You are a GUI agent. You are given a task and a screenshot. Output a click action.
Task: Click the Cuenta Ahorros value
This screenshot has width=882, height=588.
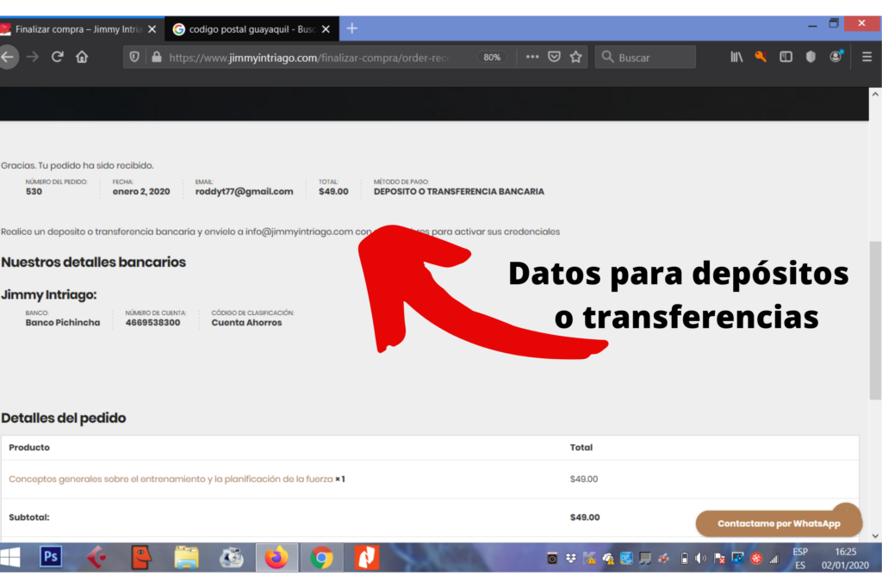click(x=246, y=323)
